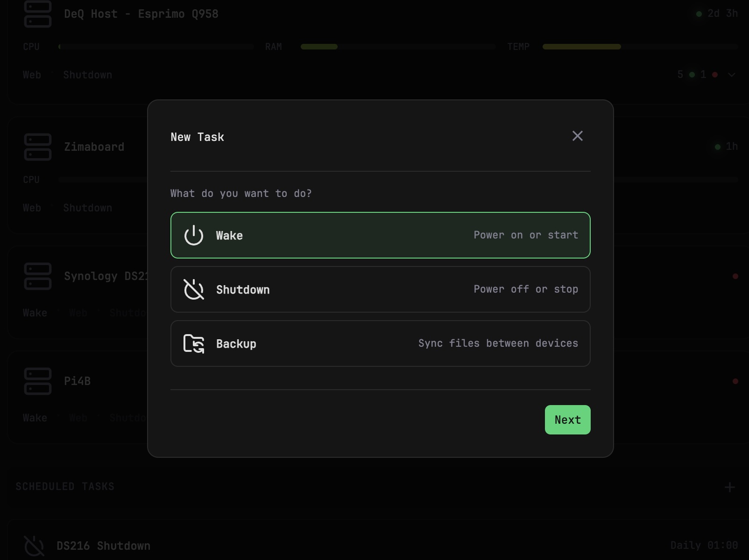Add a scheduled task with plus icon
The height and width of the screenshot is (560, 749).
coord(729,487)
